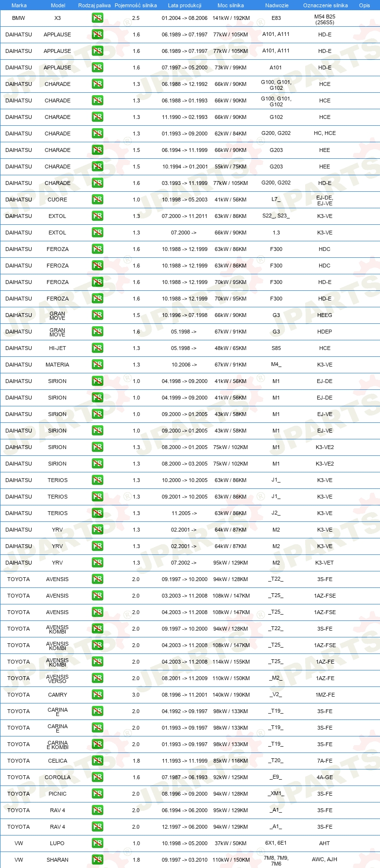Select the engine code M54 B25 (256S5)
The height and width of the screenshot is (868, 380).
coord(325,19)
